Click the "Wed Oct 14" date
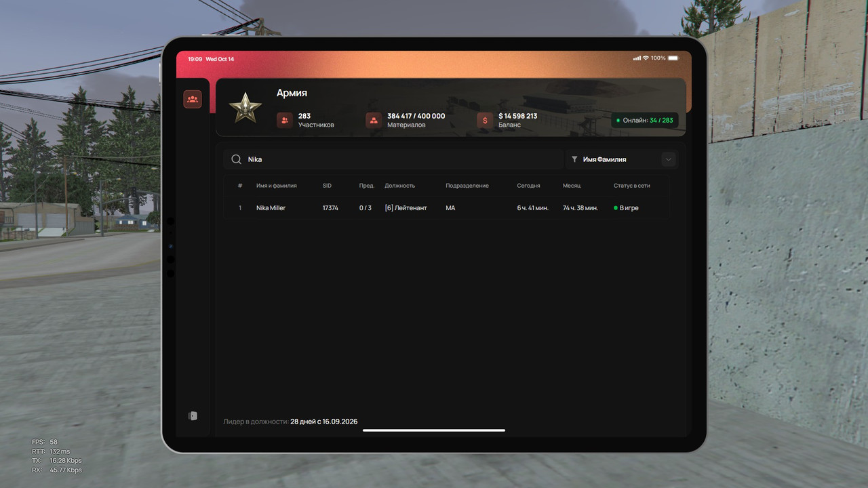This screenshot has height=488, width=868. (220, 59)
